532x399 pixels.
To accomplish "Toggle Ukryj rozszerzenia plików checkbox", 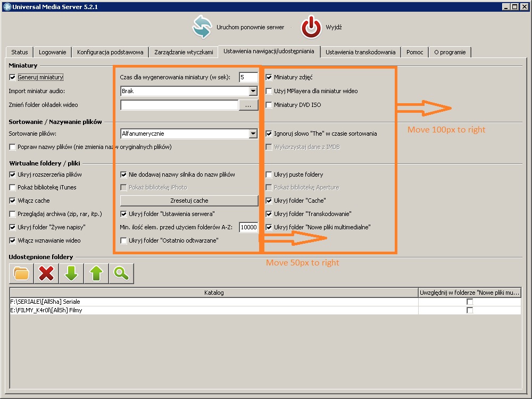I will 13,174.
